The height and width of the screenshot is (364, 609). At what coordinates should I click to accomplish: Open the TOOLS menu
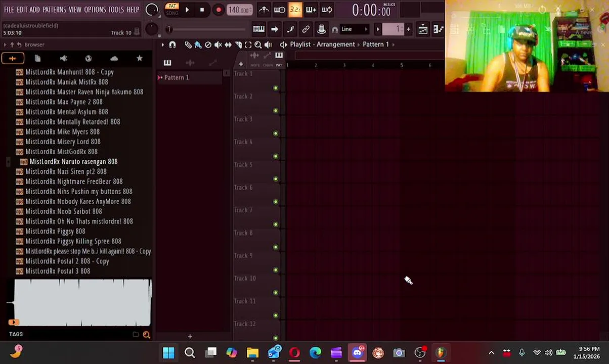pos(116,10)
